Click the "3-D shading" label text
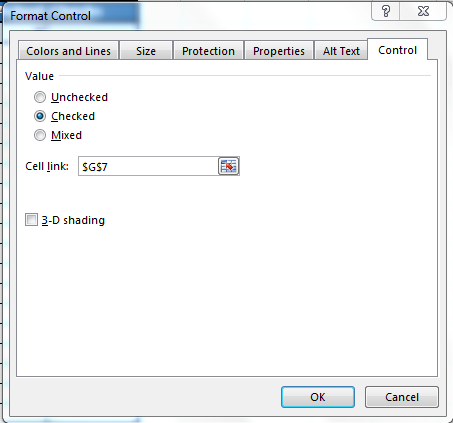The image size is (453, 423). point(73,220)
